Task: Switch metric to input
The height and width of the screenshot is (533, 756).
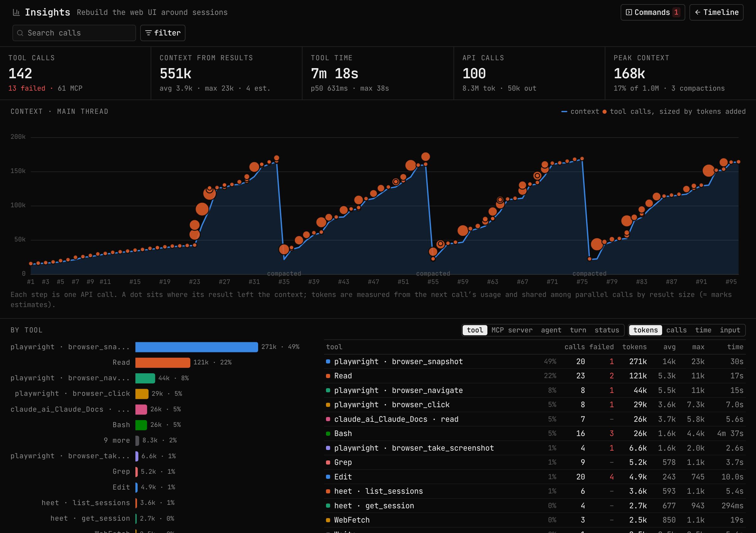Action: [730, 330]
